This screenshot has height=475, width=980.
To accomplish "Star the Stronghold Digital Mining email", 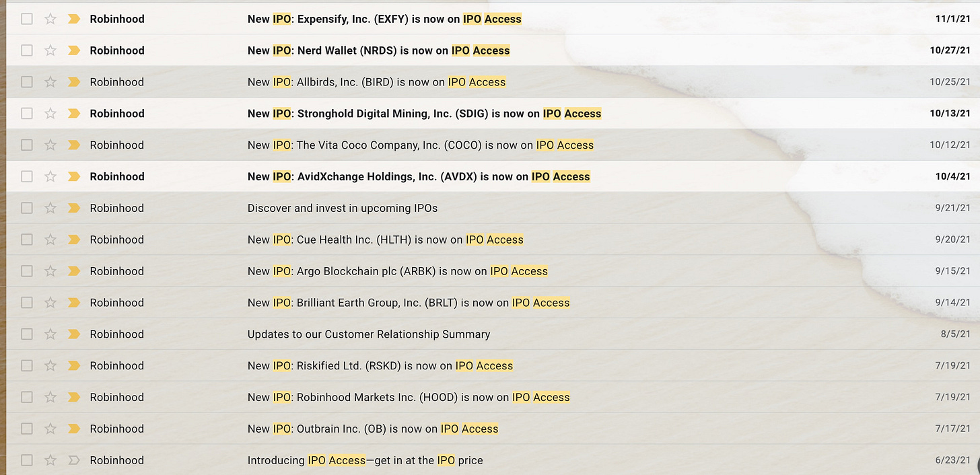I will pos(50,114).
